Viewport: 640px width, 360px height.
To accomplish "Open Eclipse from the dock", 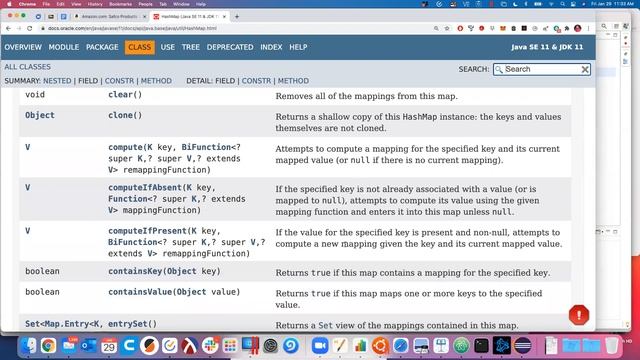I will 522,346.
